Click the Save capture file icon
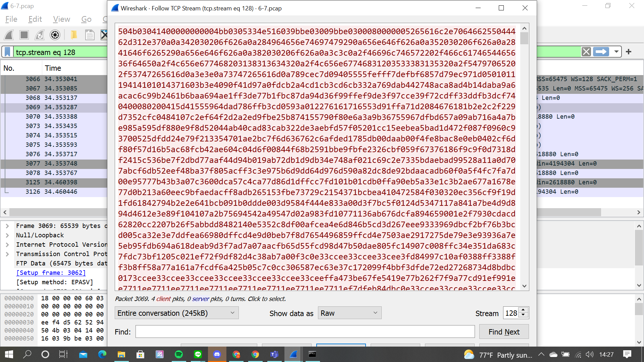The height and width of the screenshot is (362, 644). pyautogui.click(x=90, y=35)
